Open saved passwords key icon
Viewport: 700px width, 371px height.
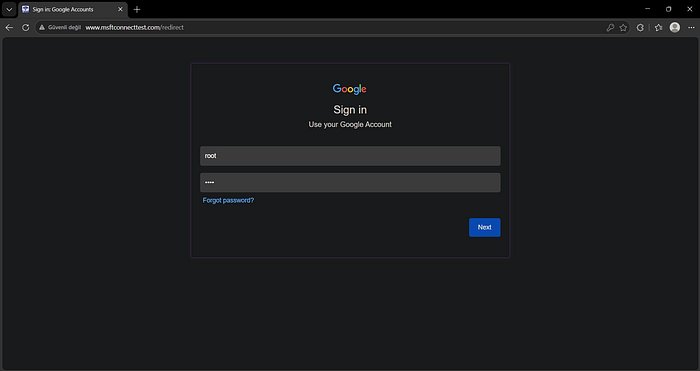pyautogui.click(x=610, y=27)
